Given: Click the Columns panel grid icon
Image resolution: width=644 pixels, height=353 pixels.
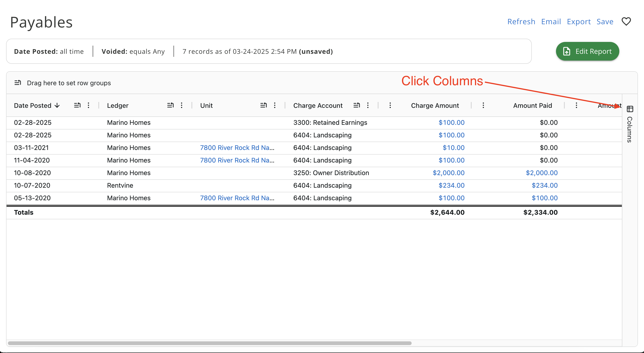Looking at the screenshot, I should pyautogui.click(x=630, y=109).
